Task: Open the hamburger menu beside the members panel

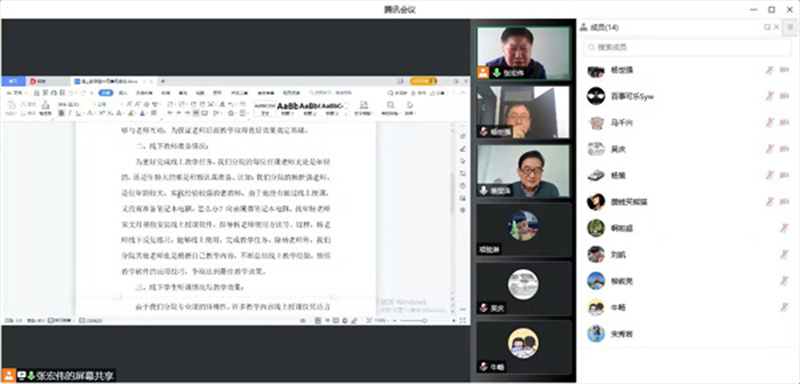Action: 790,27
